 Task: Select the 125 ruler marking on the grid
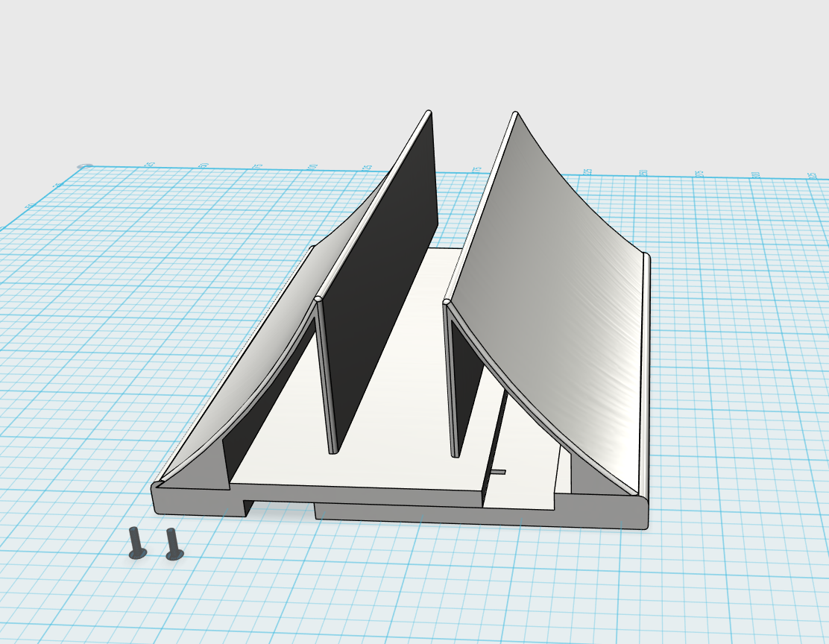[x=368, y=166]
